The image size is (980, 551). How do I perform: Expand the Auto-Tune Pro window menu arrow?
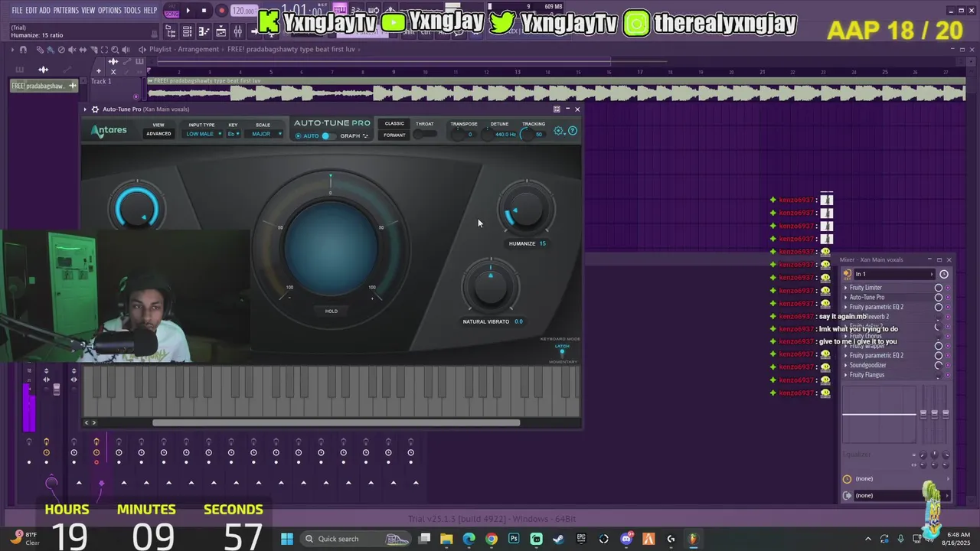pos(87,109)
